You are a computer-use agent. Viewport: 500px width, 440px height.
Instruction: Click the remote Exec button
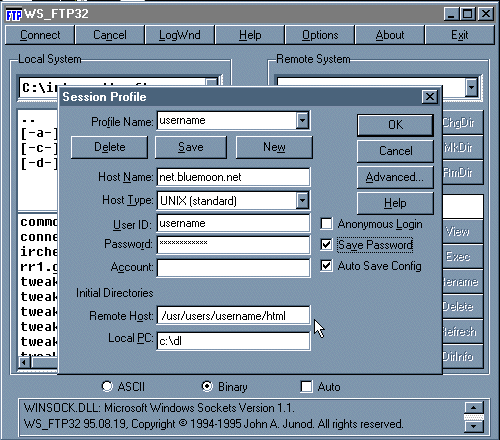[x=463, y=256]
